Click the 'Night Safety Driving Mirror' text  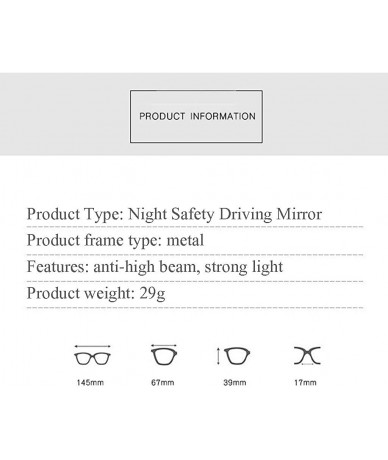click(225, 214)
